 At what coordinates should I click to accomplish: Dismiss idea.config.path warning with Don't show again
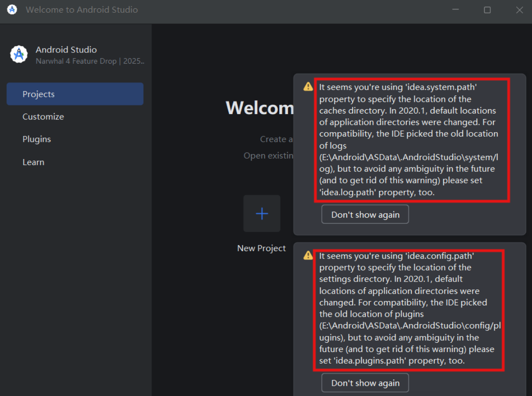point(365,383)
